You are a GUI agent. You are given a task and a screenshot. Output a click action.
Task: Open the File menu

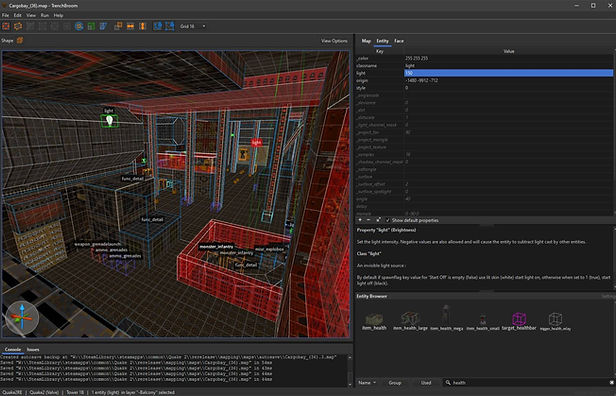click(x=6, y=15)
